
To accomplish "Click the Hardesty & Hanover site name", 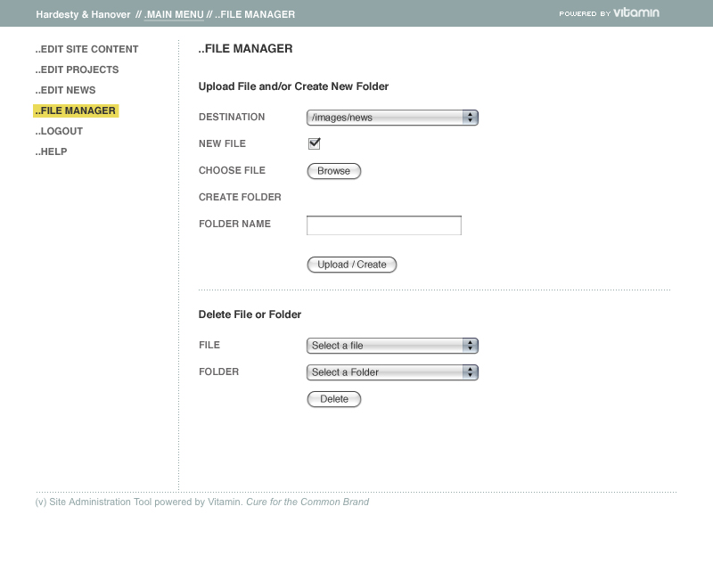I will click(83, 14).
